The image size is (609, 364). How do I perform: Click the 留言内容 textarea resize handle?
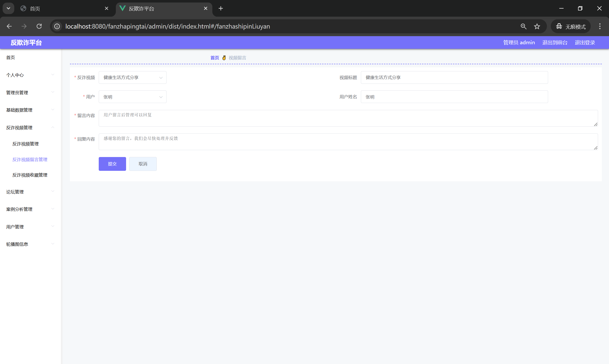click(595, 124)
